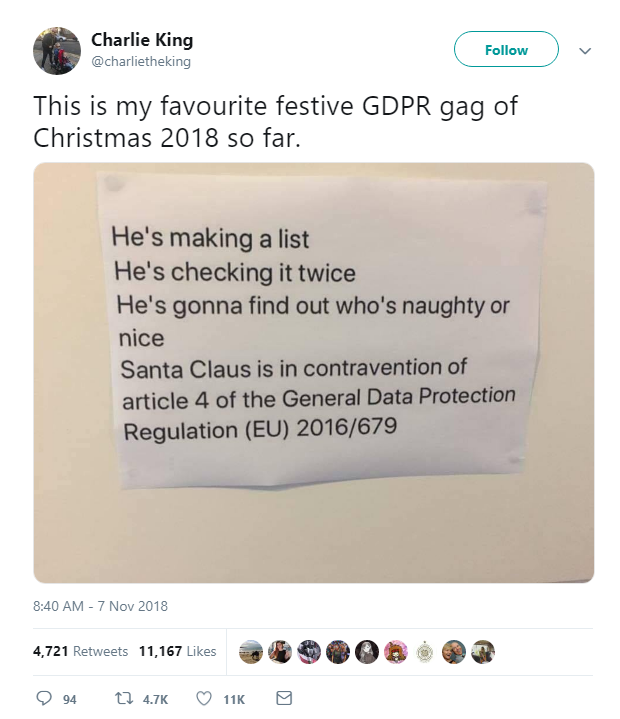Enlarge the Santa GDPR note photo
This screenshot has width=620, height=719.
(314, 372)
